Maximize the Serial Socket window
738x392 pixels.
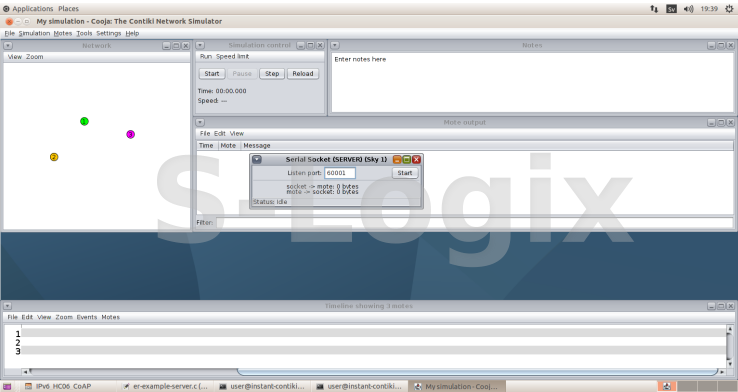pyautogui.click(x=407, y=160)
